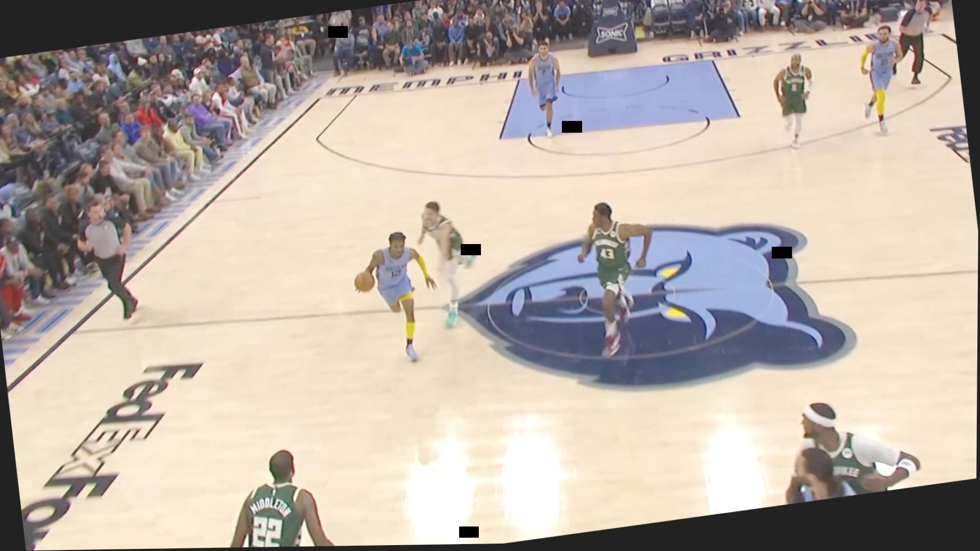Click the basketball being dribbled
The height and width of the screenshot is (551, 980).
364,281
